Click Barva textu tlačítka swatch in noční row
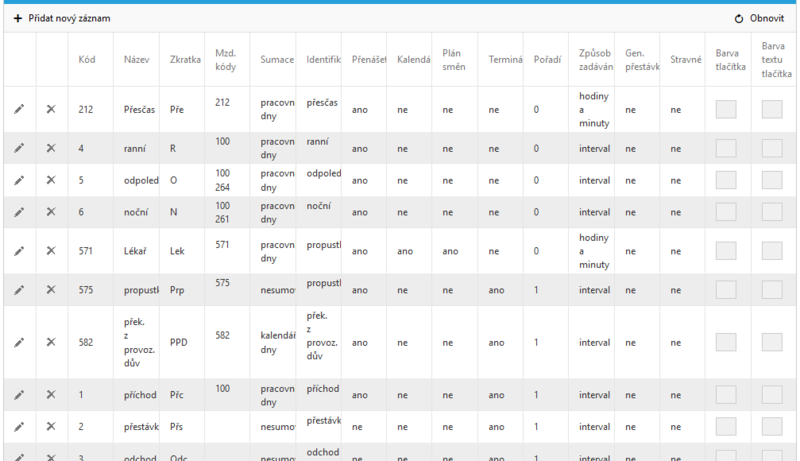 pos(772,212)
